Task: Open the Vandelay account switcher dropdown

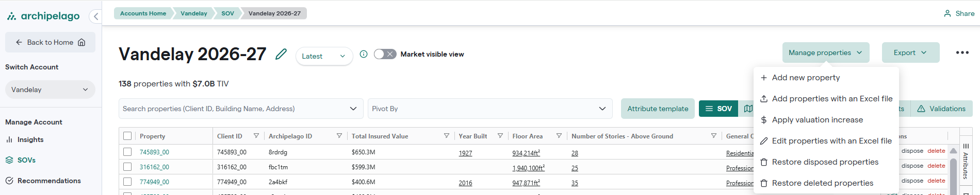Action: [x=50, y=90]
